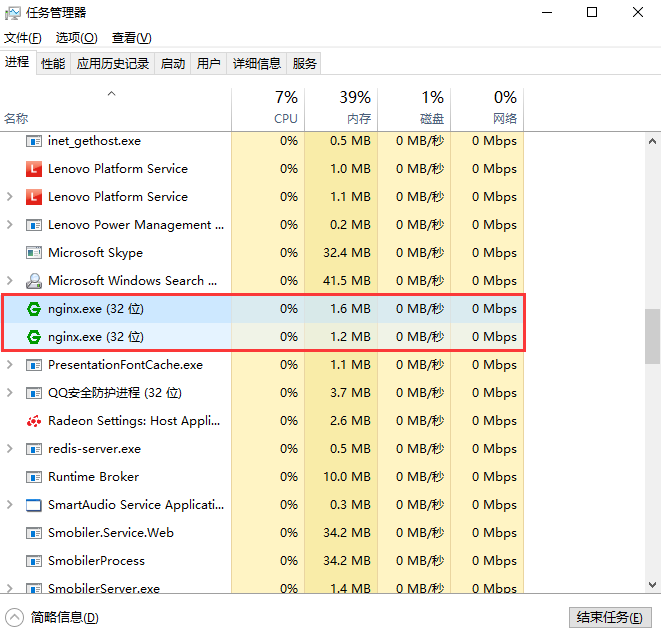Screen dimensions: 661x639
Task: Open the 文件(F) menu
Action: pos(23,38)
